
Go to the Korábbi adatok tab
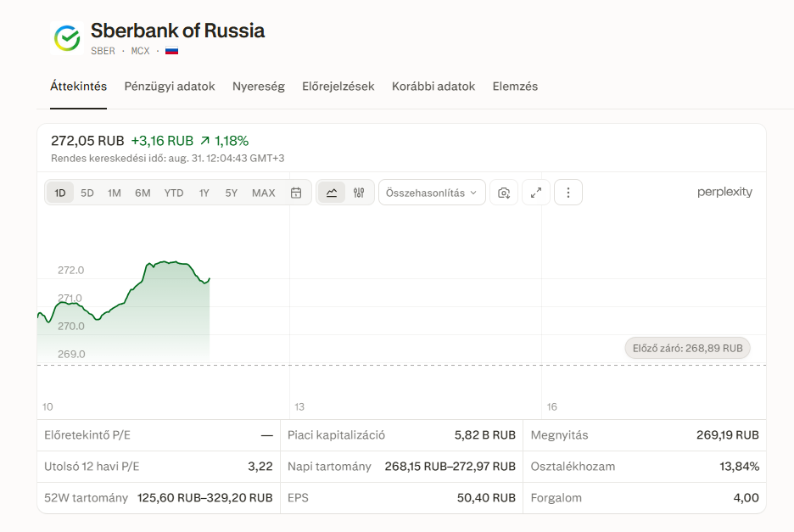pyautogui.click(x=433, y=87)
